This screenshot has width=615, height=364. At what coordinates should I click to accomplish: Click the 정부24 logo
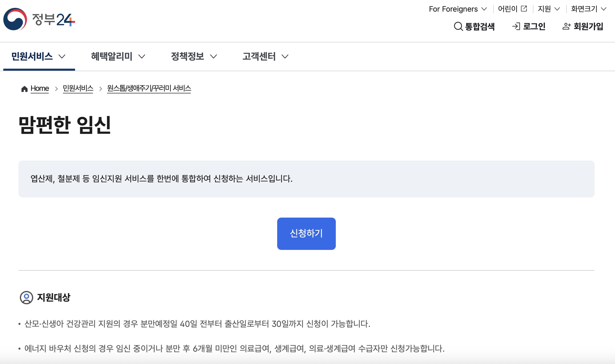click(x=39, y=20)
